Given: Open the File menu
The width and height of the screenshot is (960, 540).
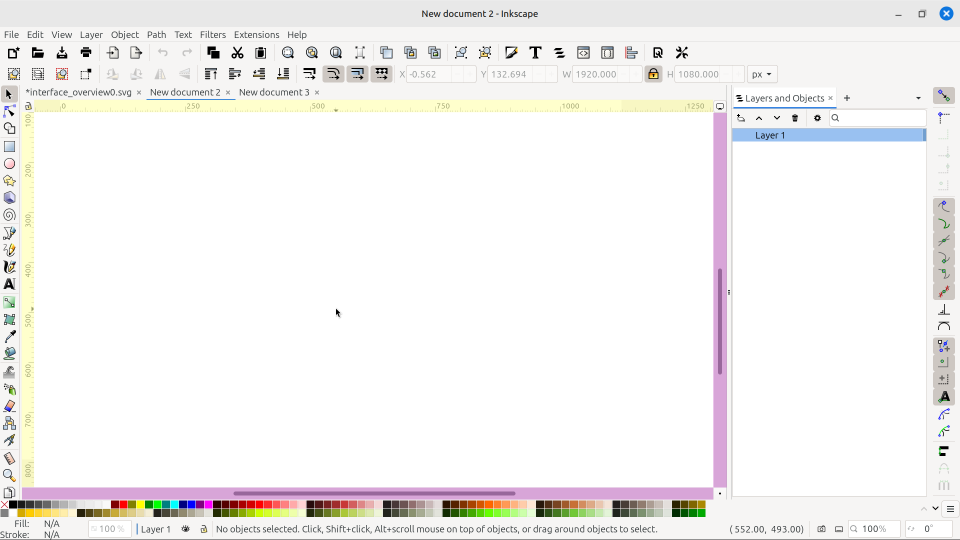Looking at the screenshot, I should point(11,34).
